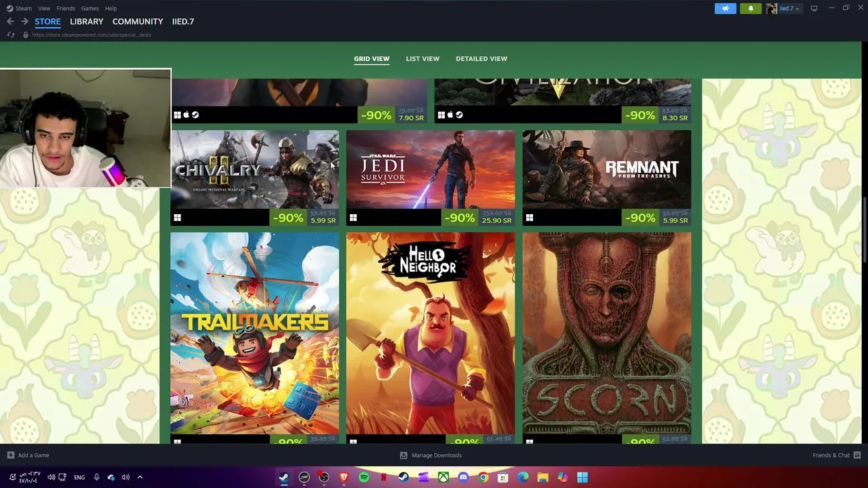Open the Windows Start button
The height and width of the screenshot is (488, 868).
point(583,477)
